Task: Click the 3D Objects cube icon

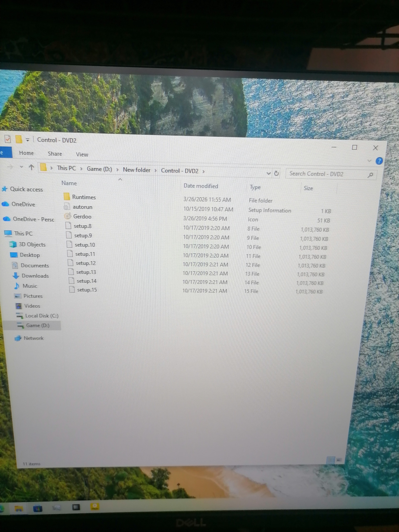Action: [x=13, y=244]
